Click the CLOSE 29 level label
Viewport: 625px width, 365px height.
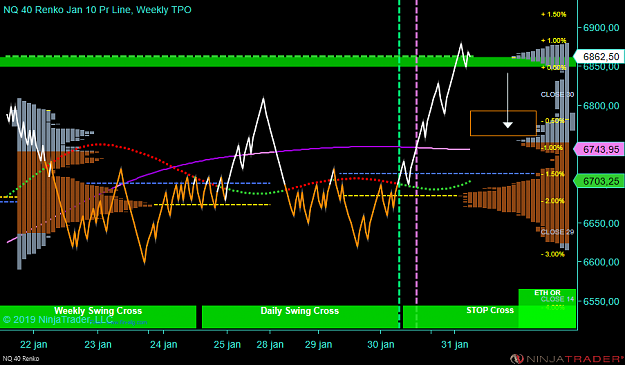click(557, 232)
